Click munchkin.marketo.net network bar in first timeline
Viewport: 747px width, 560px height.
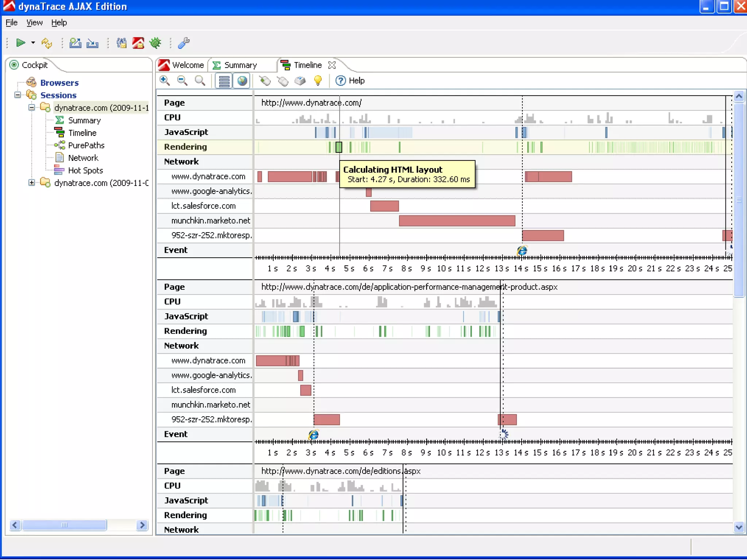point(457,221)
